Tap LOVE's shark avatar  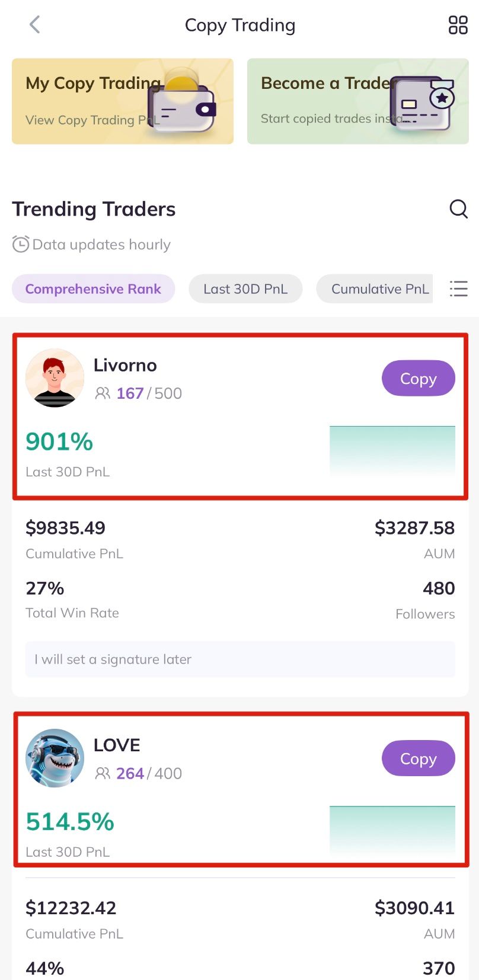55,758
